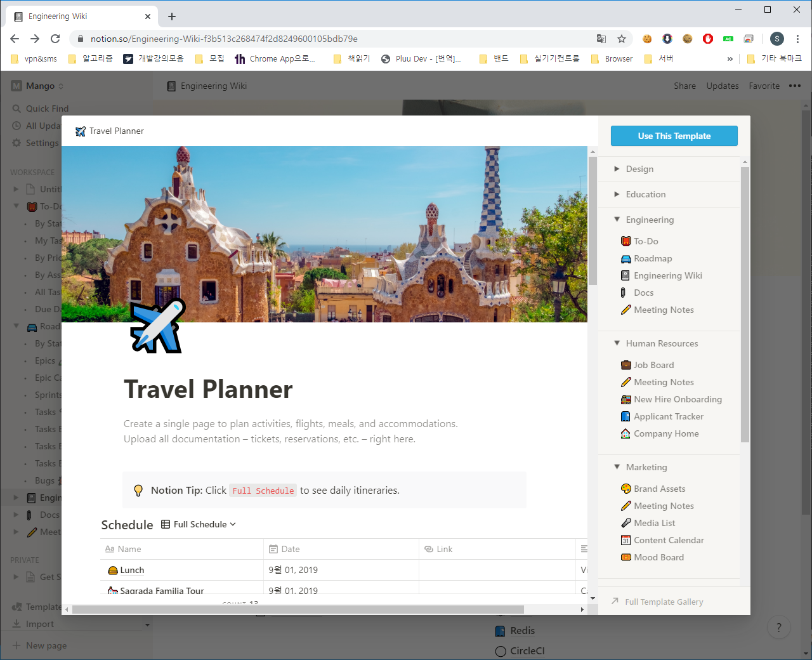Click the Barcelona cover image
The image size is (812, 660).
[x=324, y=234]
